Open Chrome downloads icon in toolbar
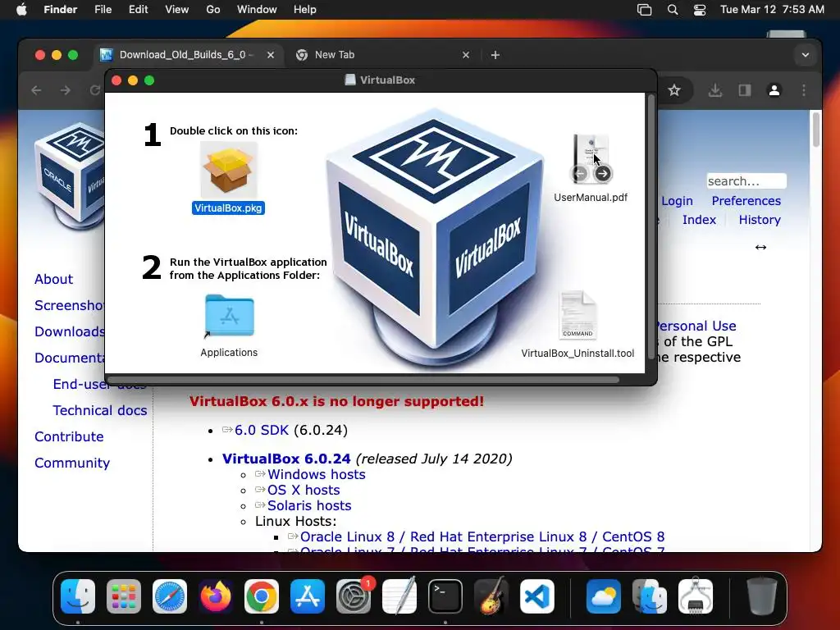Viewport: 840px width, 630px height. tap(714, 90)
